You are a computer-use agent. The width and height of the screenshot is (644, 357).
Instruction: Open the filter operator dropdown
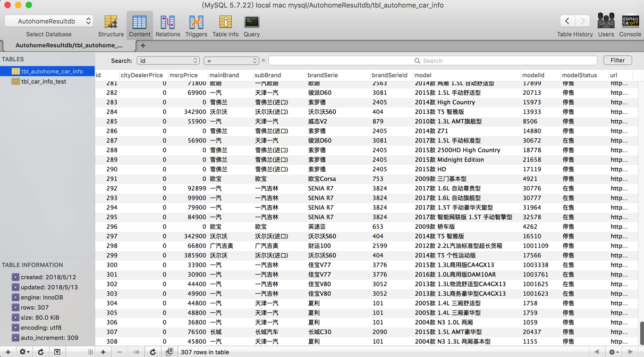click(231, 61)
